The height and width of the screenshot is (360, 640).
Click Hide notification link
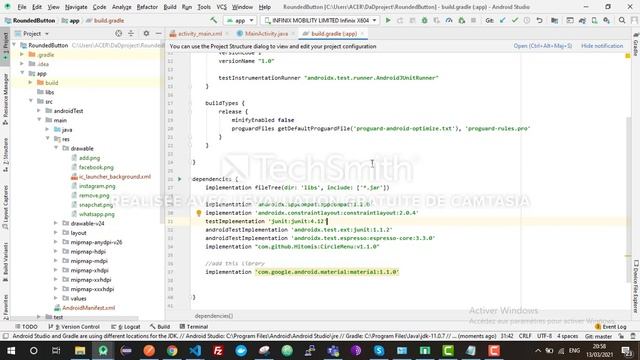602,46
